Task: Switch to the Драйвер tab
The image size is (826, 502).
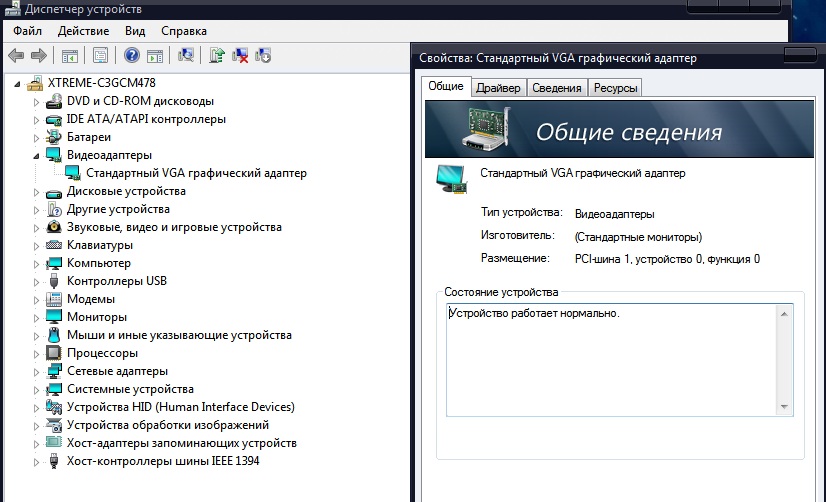Action: [x=498, y=88]
